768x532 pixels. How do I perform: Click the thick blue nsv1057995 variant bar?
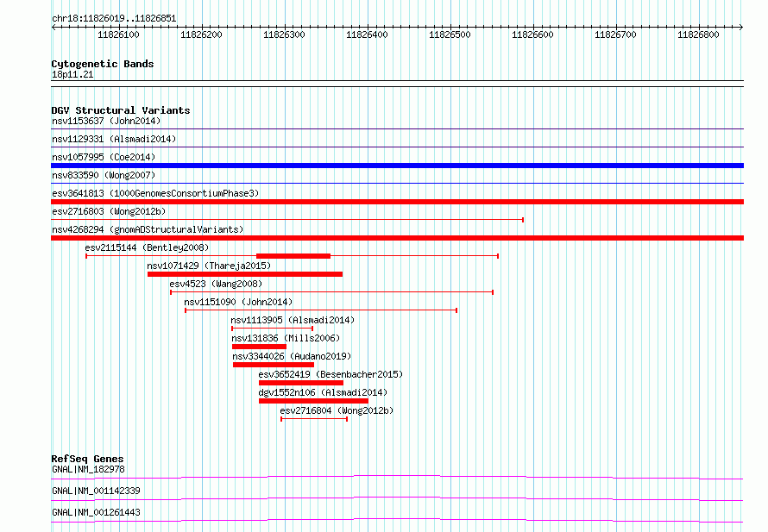pos(397,166)
